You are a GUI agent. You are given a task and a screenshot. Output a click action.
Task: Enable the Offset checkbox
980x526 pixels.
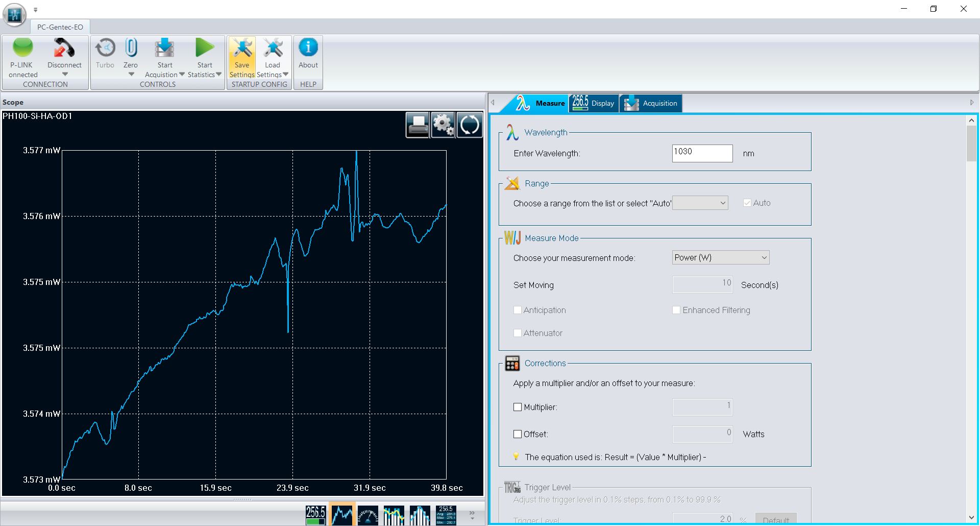pos(518,434)
